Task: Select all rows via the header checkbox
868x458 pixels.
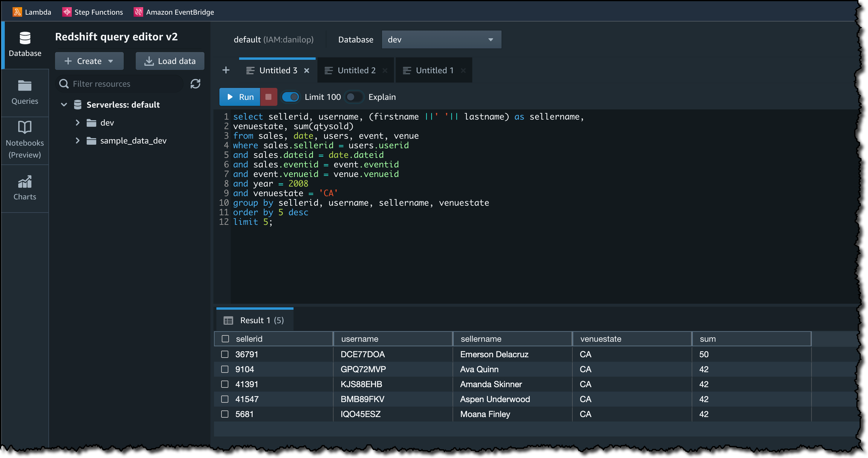Action: coord(225,339)
